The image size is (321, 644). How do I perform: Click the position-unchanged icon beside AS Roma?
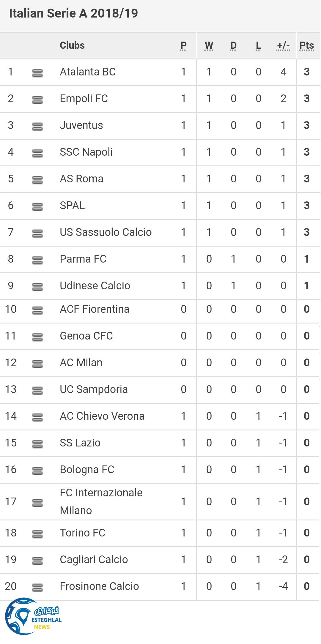[x=37, y=180]
